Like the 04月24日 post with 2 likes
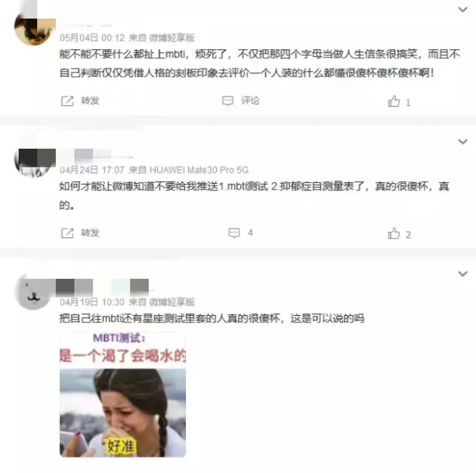The image size is (476, 473). [394, 234]
